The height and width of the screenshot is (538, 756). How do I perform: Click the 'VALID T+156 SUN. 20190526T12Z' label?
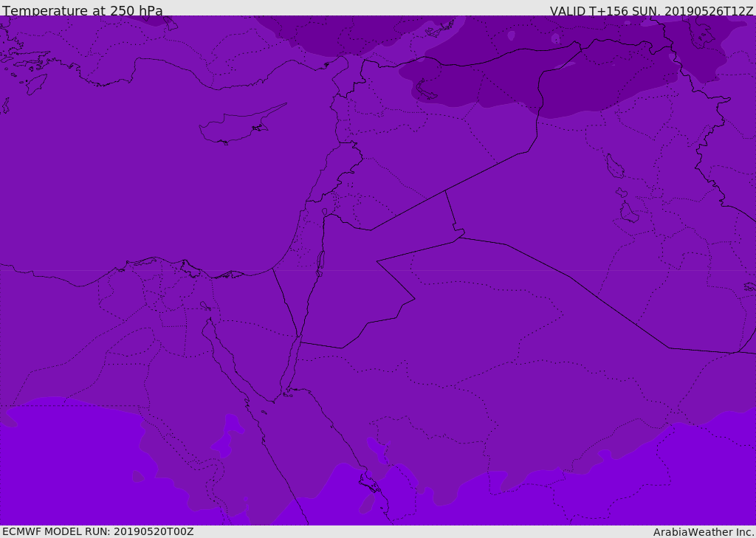pyautogui.click(x=651, y=11)
